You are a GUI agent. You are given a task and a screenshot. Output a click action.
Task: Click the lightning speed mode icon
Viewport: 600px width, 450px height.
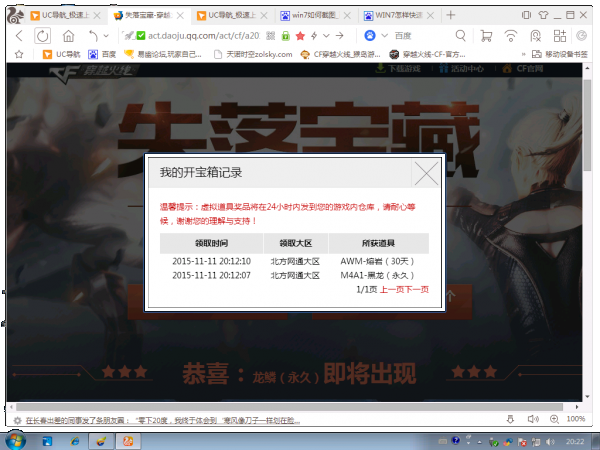(x=314, y=36)
